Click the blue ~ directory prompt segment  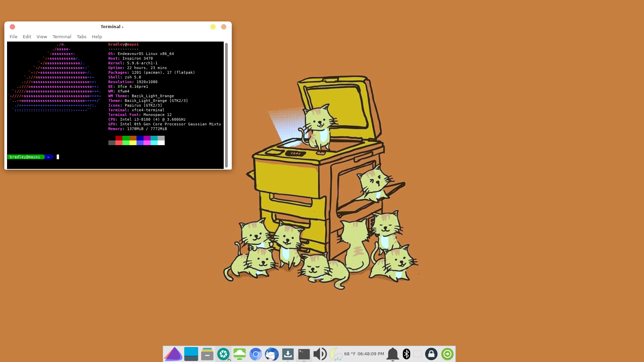coord(49,157)
